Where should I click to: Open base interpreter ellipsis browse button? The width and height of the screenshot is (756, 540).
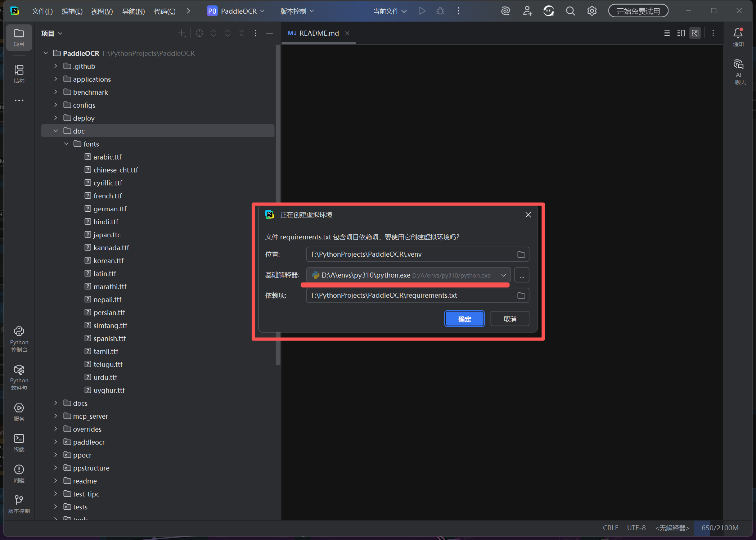pyautogui.click(x=522, y=275)
